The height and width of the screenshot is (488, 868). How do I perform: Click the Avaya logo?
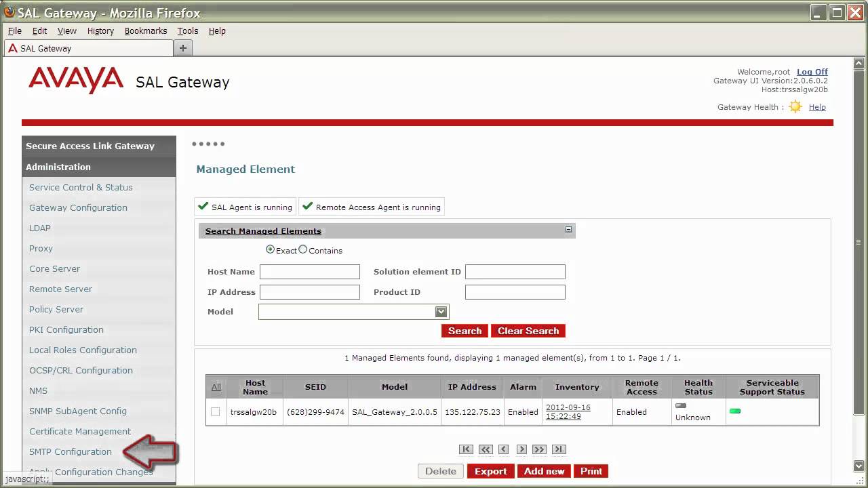tap(76, 80)
